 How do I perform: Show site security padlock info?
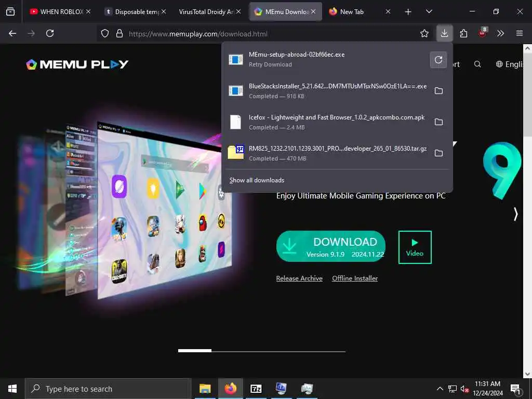coord(119,34)
